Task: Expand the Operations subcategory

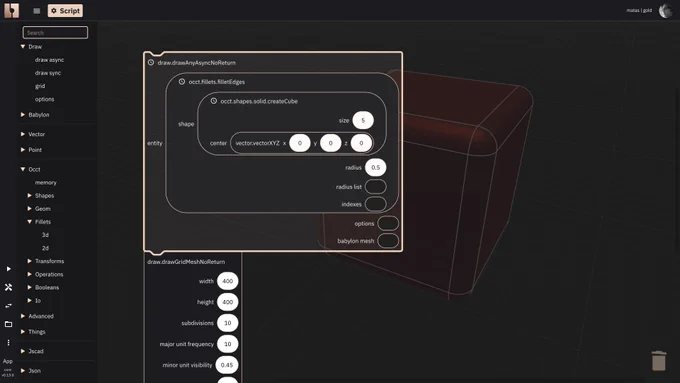Action: point(29,274)
